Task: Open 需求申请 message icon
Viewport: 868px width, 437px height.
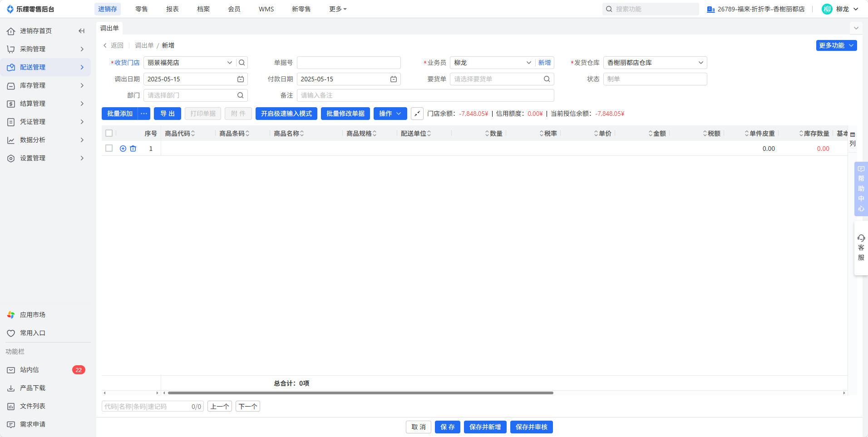Action: (x=11, y=424)
